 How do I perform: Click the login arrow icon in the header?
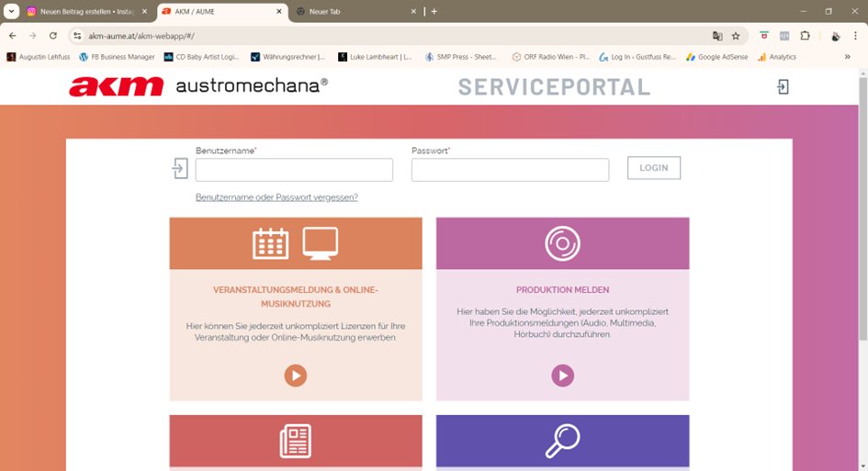point(783,87)
